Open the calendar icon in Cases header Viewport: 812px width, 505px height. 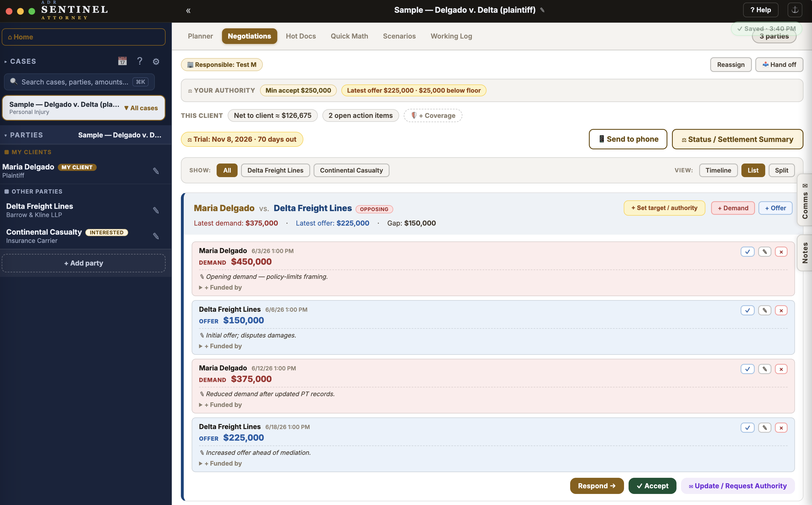122,61
